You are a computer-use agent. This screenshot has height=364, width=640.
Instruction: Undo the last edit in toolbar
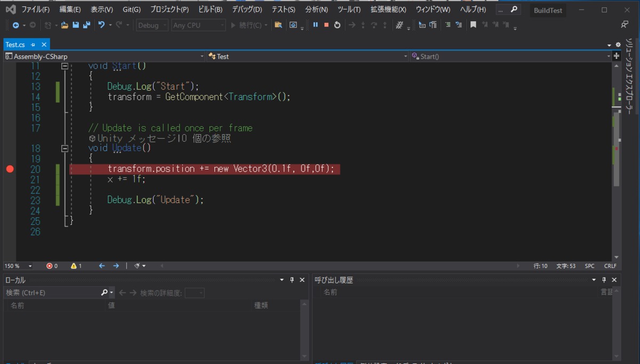[101, 25]
